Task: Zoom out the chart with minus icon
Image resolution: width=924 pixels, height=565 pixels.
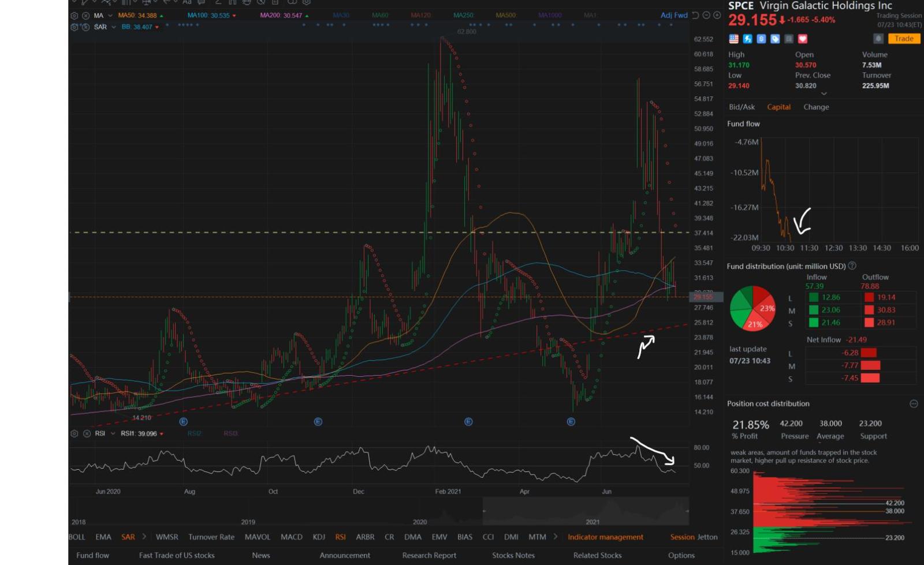Action: [x=706, y=16]
